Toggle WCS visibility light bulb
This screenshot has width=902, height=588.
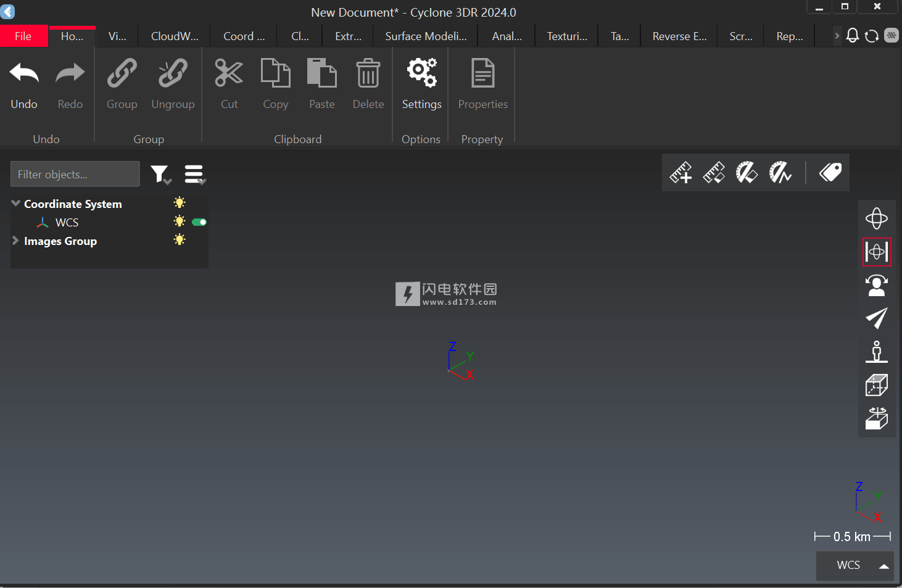tap(180, 221)
